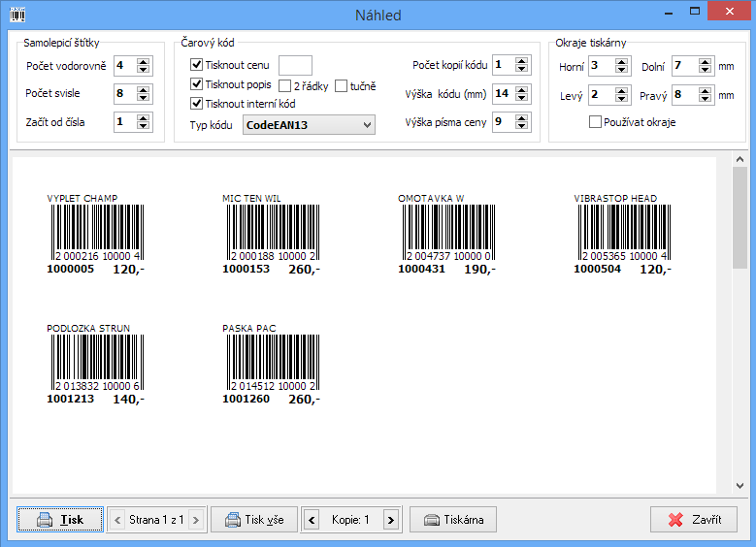Toggle Tisknout popis checkbox
This screenshot has height=547, width=756.
click(196, 83)
